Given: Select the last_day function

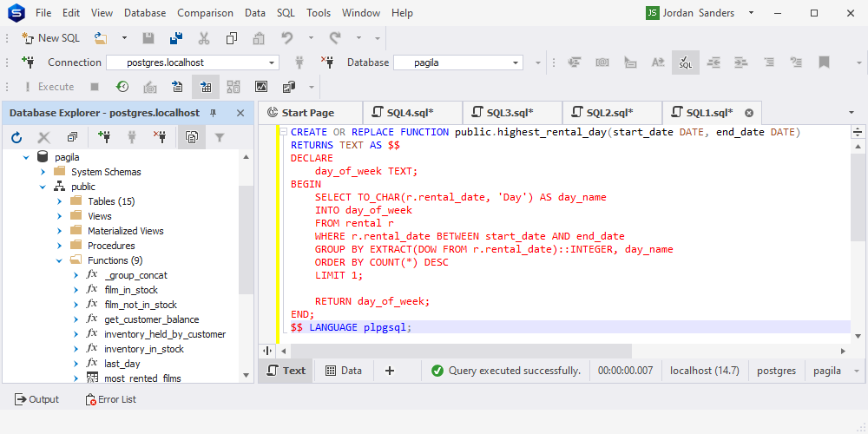Looking at the screenshot, I should [x=122, y=364].
